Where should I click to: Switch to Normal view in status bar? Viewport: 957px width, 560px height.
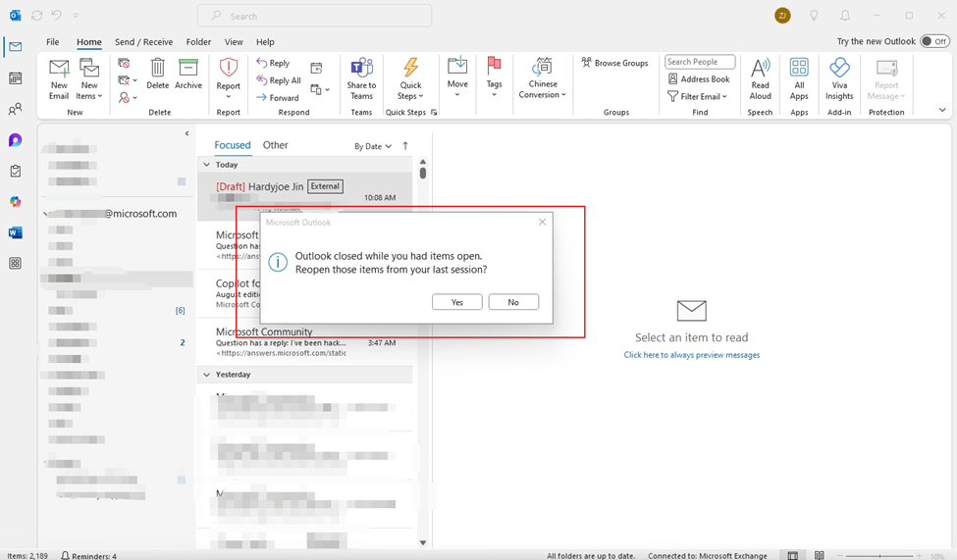(792, 555)
